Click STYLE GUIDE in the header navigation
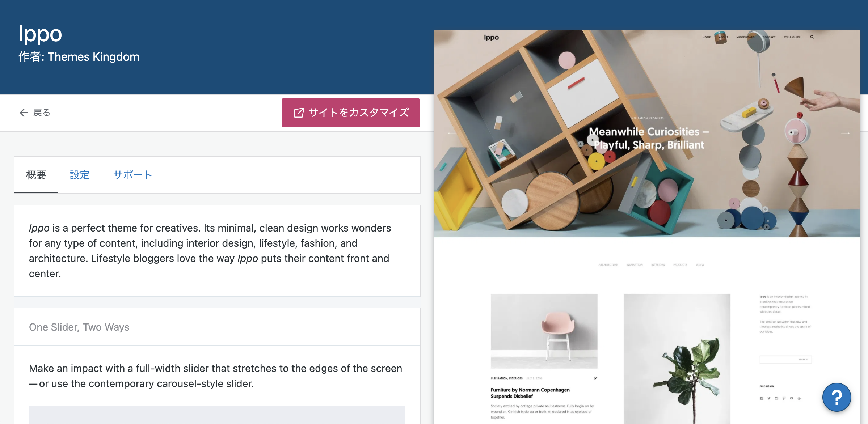Viewport: 868px width, 424px height. point(793,37)
